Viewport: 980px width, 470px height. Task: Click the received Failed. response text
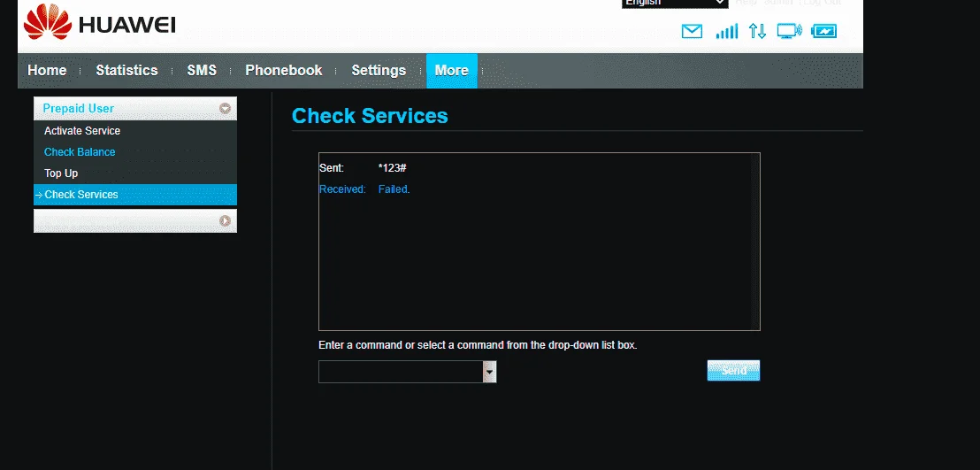point(394,189)
